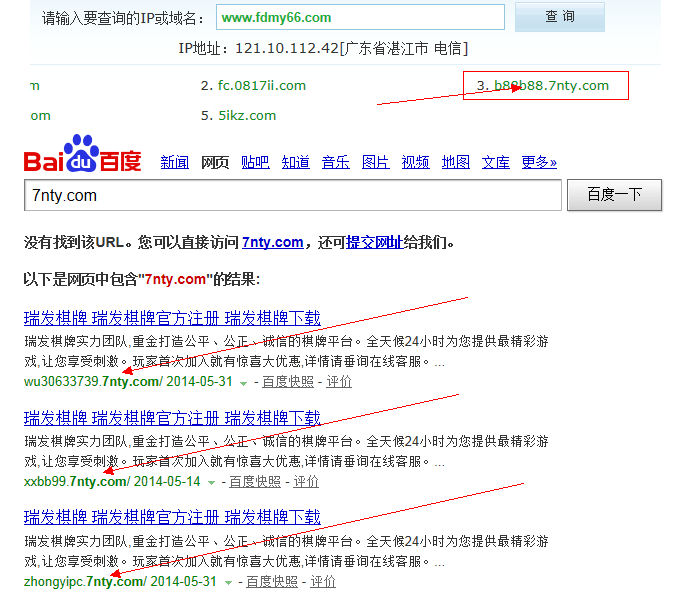Open the 知道 tab
This screenshot has height=599, width=688.
click(295, 162)
